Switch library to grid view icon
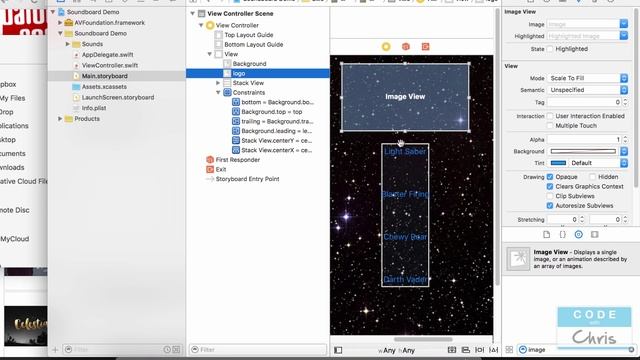 pyautogui.click(x=509, y=350)
